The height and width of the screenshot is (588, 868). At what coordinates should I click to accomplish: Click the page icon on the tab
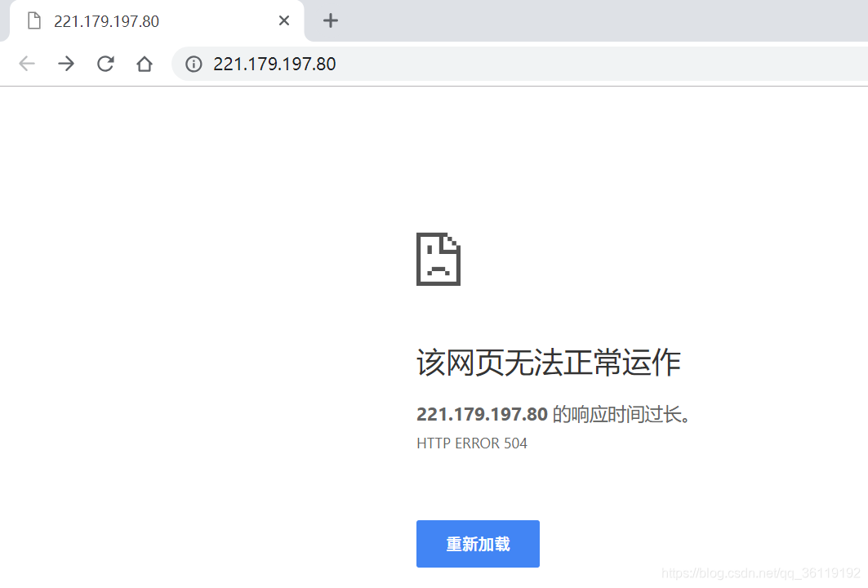(34, 21)
